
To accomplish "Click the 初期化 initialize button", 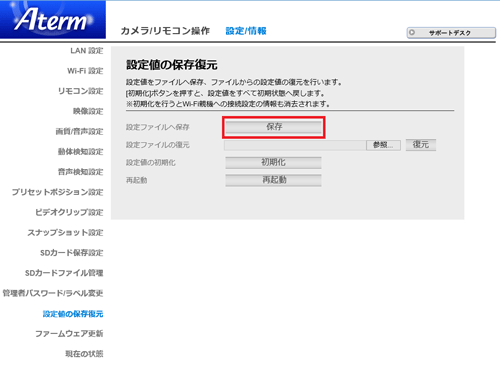I will point(273,163).
